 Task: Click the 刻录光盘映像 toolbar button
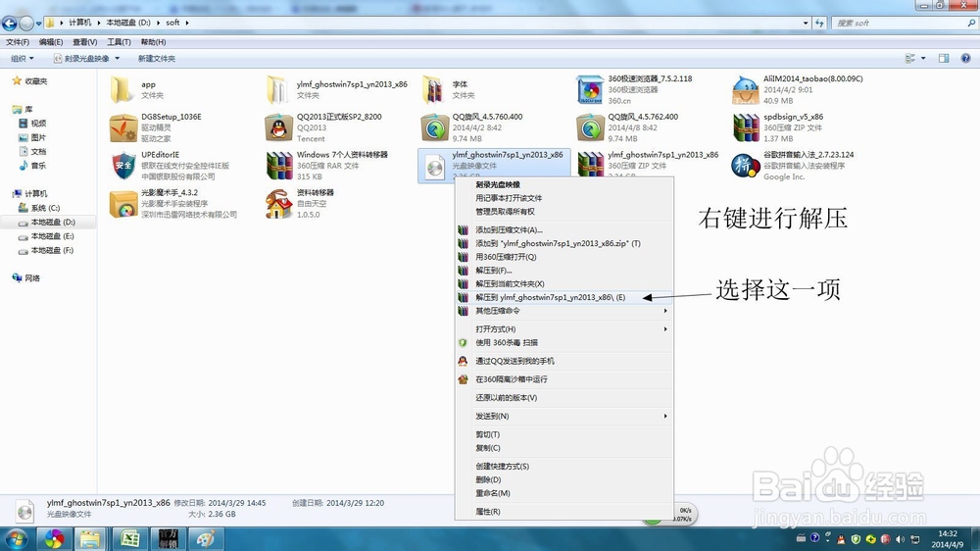pyautogui.click(x=81, y=58)
